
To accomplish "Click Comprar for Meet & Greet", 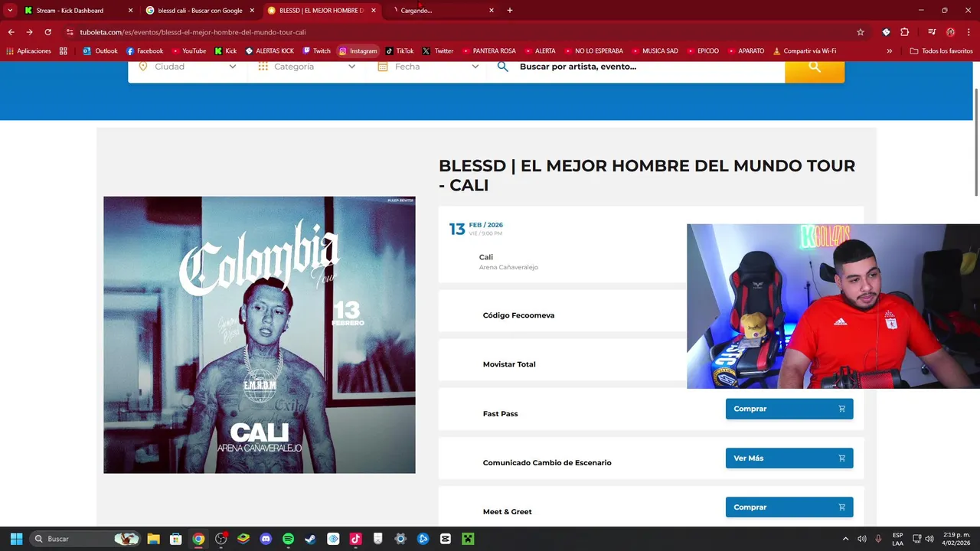I will coord(789,507).
